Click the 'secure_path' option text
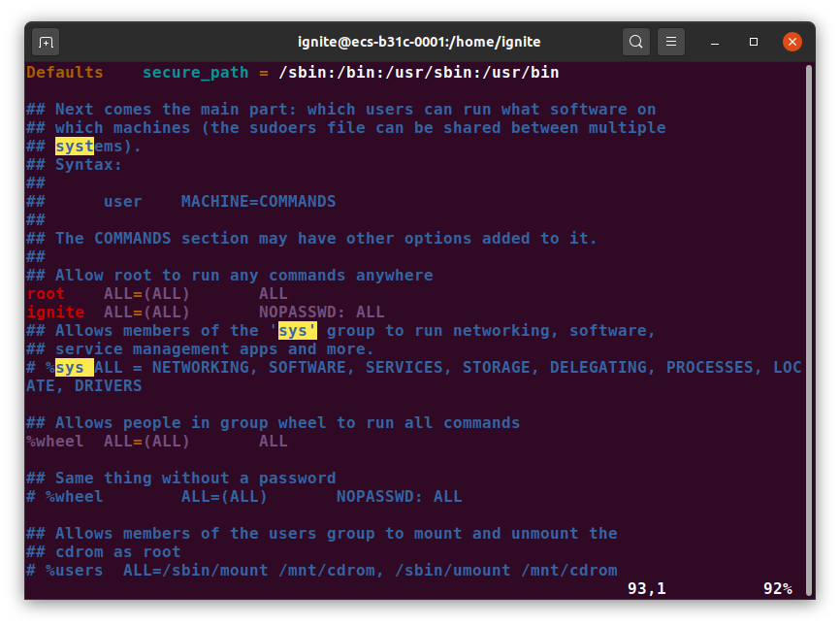The image size is (840, 627). tap(196, 73)
